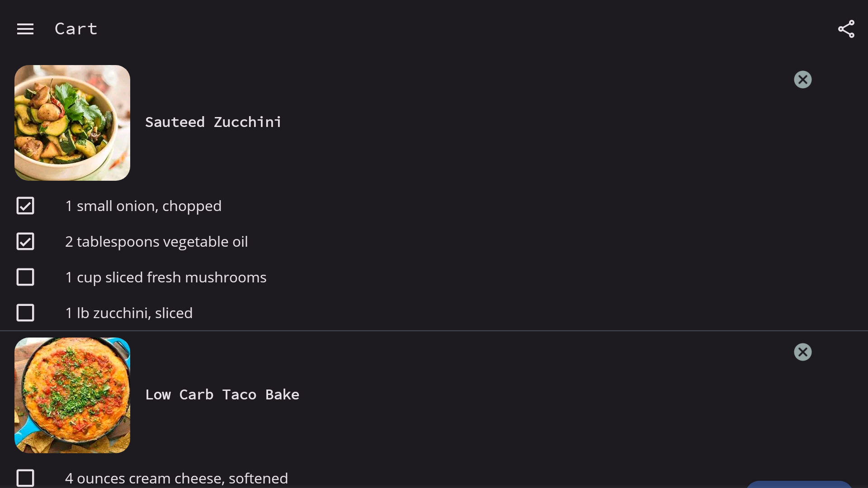The height and width of the screenshot is (488, 868).
Task: Click the '1 cup sliced fresh mushrooms' text
Action: point(166,278)
